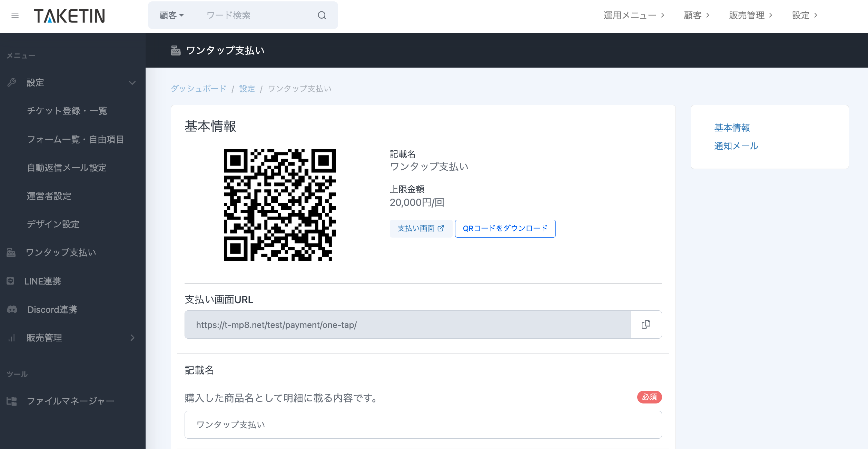Click QRコードをダウンロード button
Image resolution: width=868 pixels, height=449 pixels.
tap(505, 228)
